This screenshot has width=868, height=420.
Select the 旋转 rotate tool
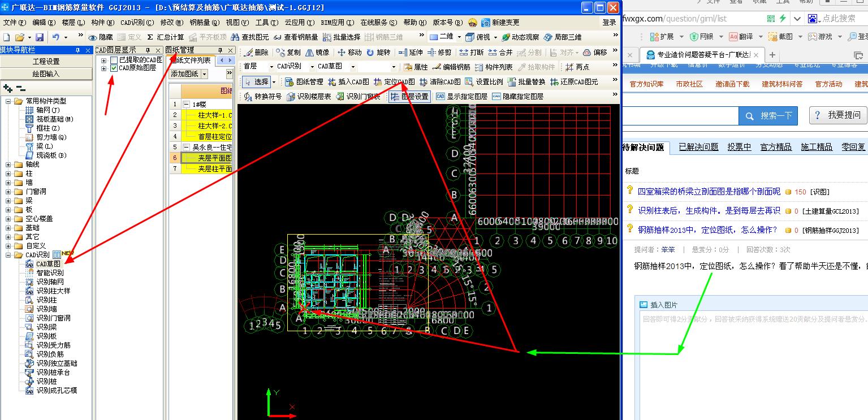click(x=378, y=52)
